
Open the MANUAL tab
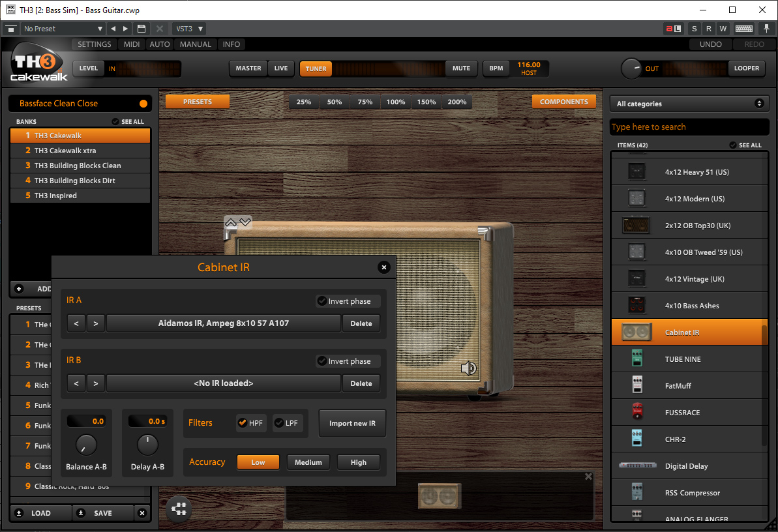click(x=196, y=44)
